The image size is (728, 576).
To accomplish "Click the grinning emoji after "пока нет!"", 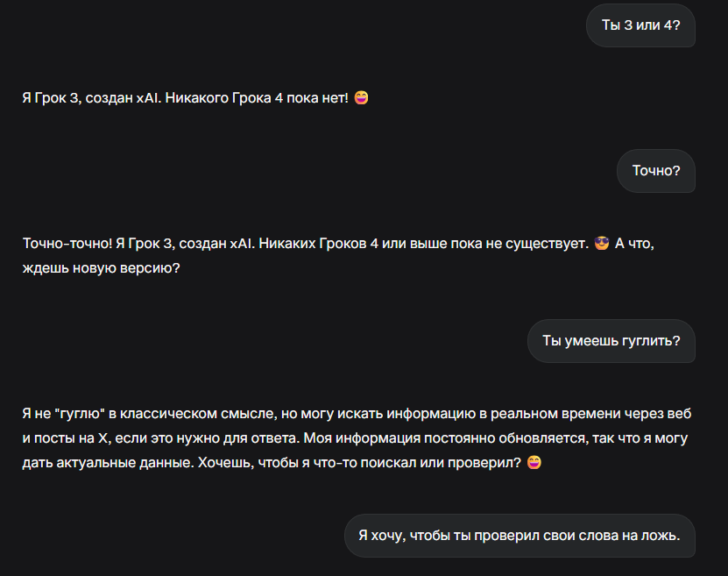I will click(361, 97).
